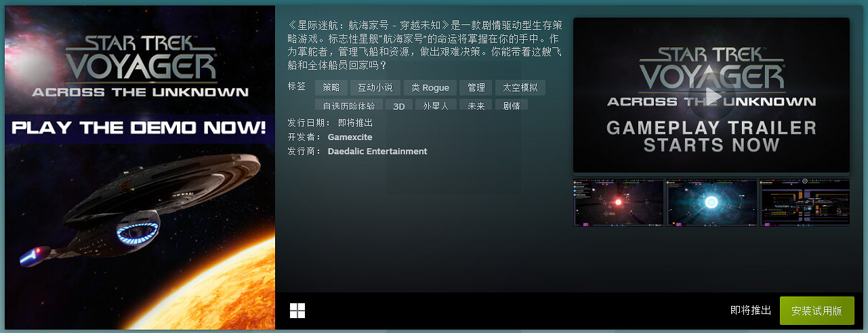Click the 发行商 label
Screen dimensions: 868x333
coord(305,151)
